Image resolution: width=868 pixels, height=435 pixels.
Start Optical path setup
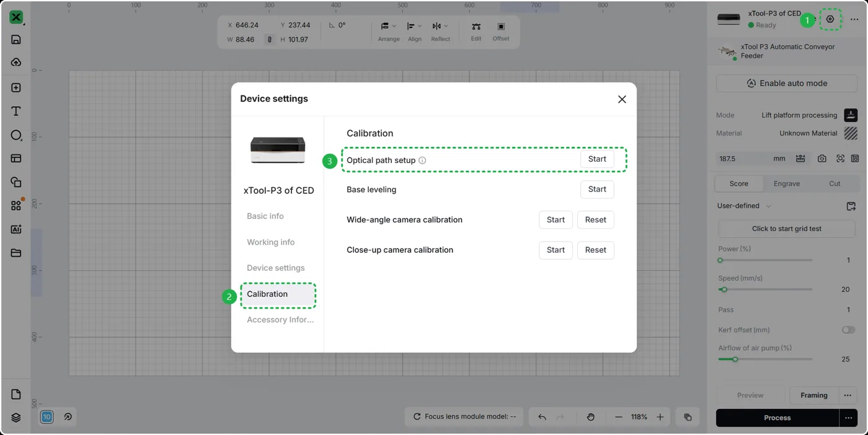click(x=597, y=159)
